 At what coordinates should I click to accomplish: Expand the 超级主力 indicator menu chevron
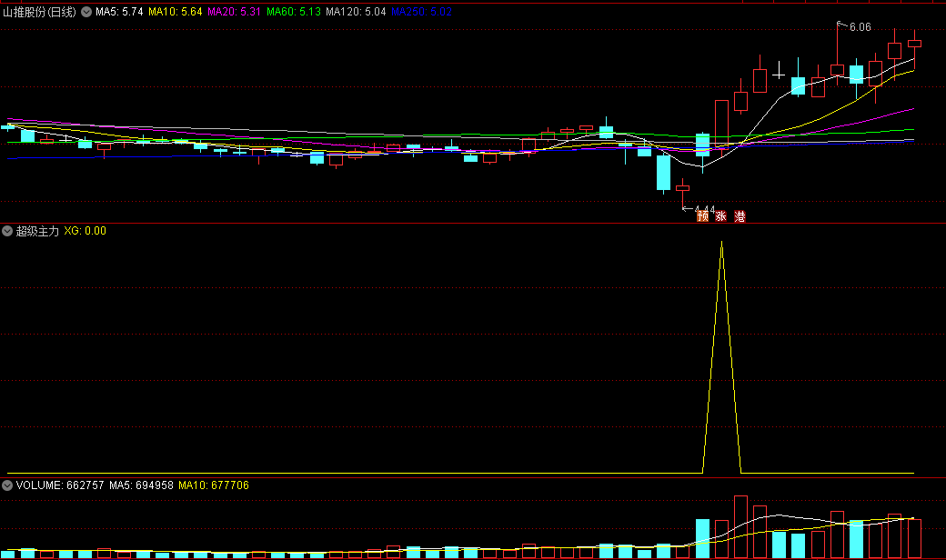pos(7,231)
